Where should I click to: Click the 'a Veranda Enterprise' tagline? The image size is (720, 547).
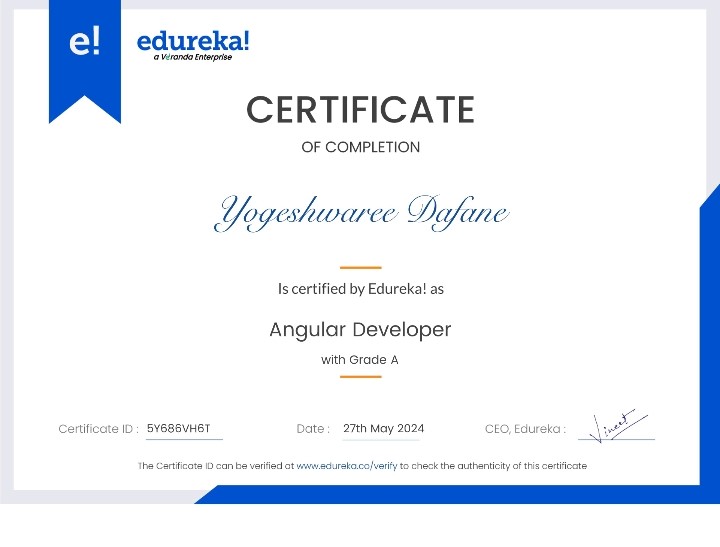(x=193, y=57)
